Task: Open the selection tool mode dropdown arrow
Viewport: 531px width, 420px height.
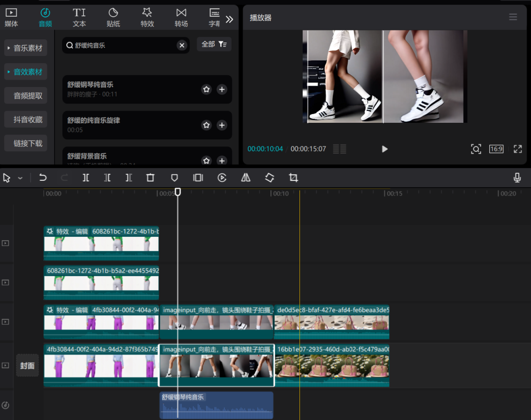Action: point(20,178)
